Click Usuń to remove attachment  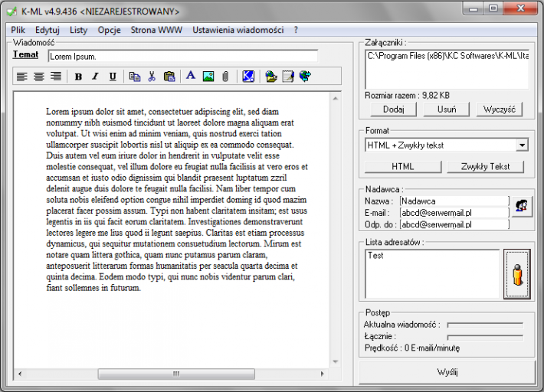point(447,109)
